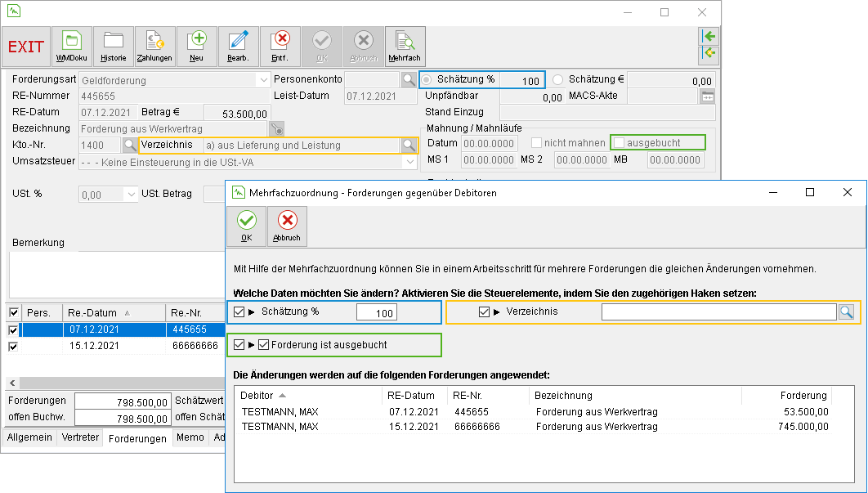Delete entry with the Entf. icon
Image resolution: width=868 pixels, height=493 pixels.
tap(280, 47)
